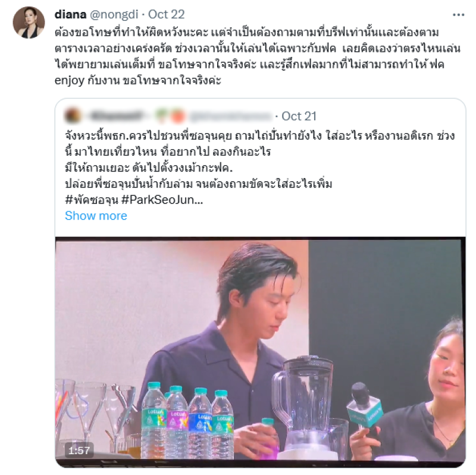This screenshot has height=475, width=476.
Task: Open diana's profile picture avatar
Action: click(x=29, y=23)
